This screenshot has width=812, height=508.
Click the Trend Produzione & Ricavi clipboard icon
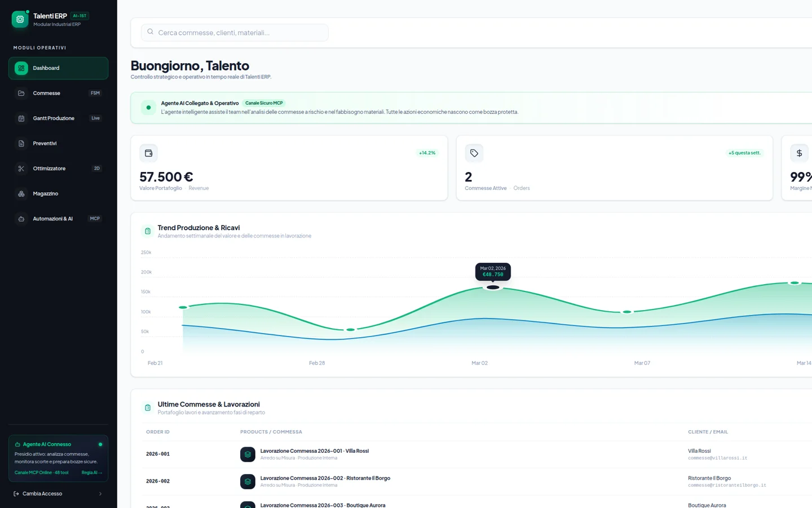point(148,231)
